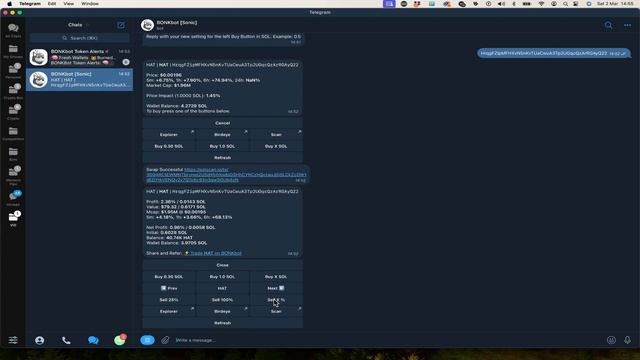Click the Cancel bot button
The height and width of the screenshot is (360, 640).
point(222,123)
